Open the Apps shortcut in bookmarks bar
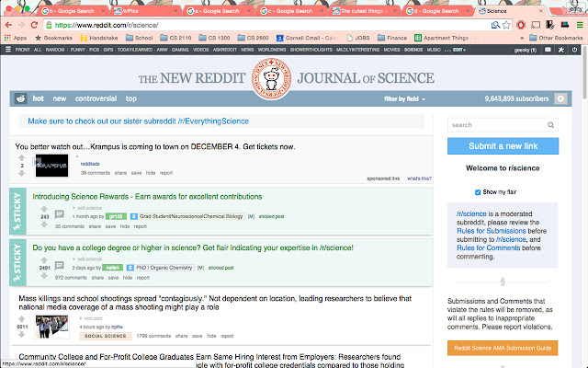This screenshot has height=368, width=588. [16, 38]
